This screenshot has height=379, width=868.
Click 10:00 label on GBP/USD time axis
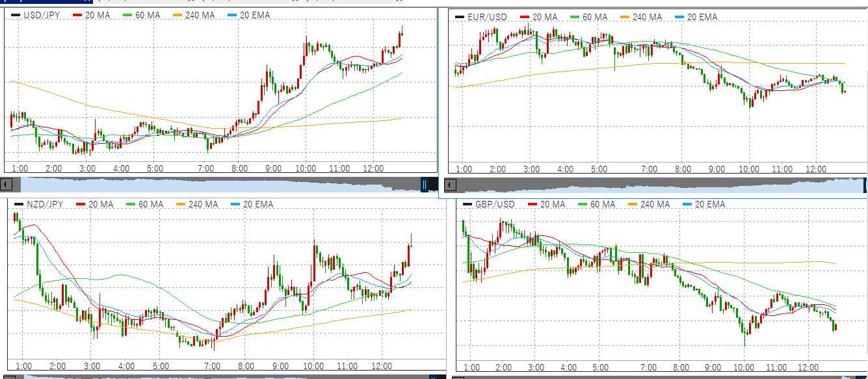click(744, 367)
